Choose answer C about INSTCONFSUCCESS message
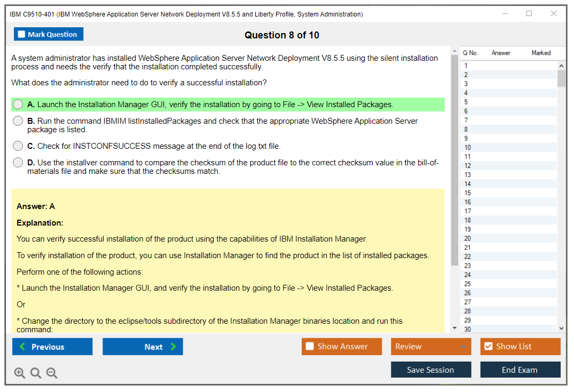 point(18,146)
